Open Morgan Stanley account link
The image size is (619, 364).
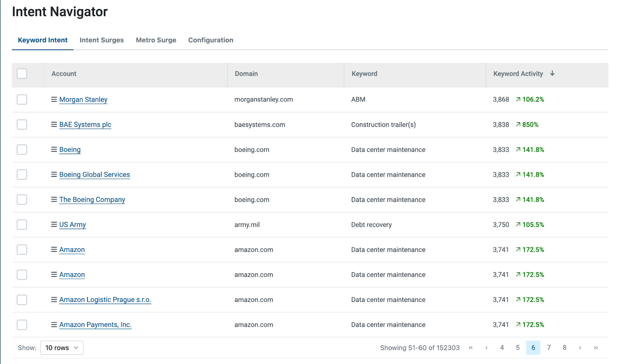tap(83, 99)
